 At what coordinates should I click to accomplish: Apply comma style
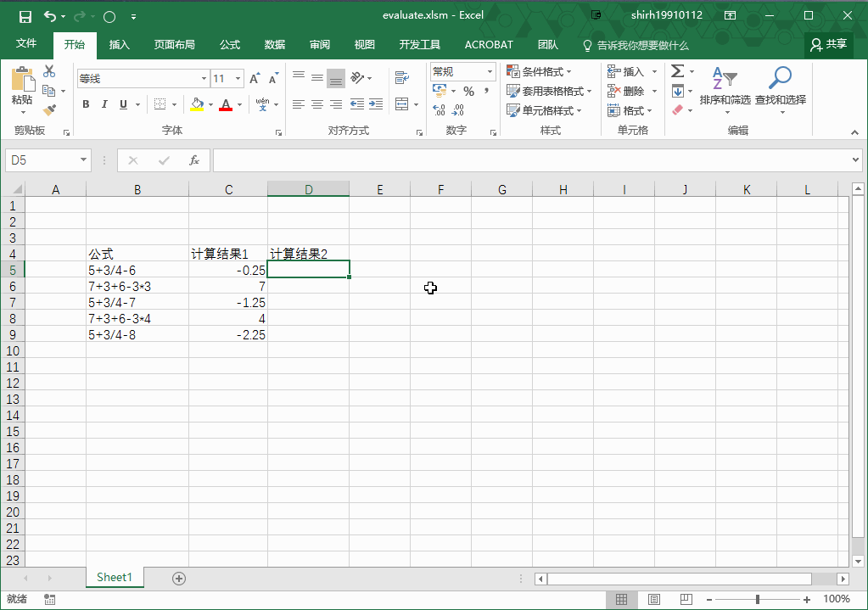click(x=486, y=92)
